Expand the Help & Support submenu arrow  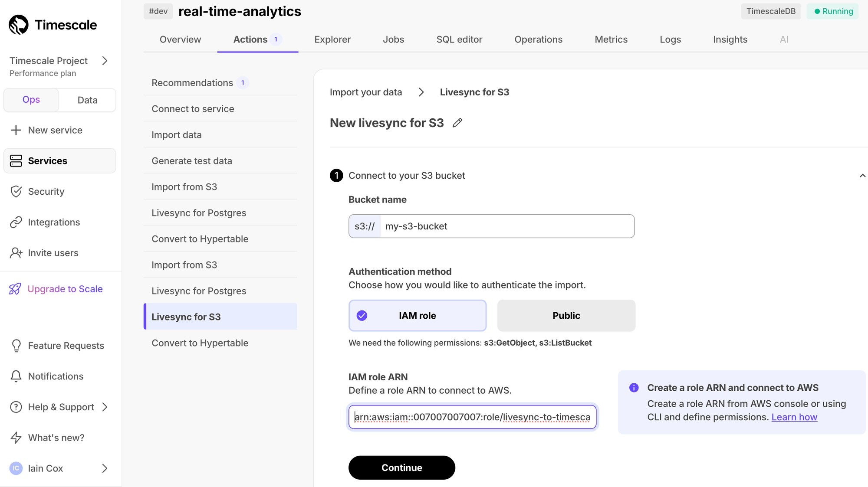[105, 407]
